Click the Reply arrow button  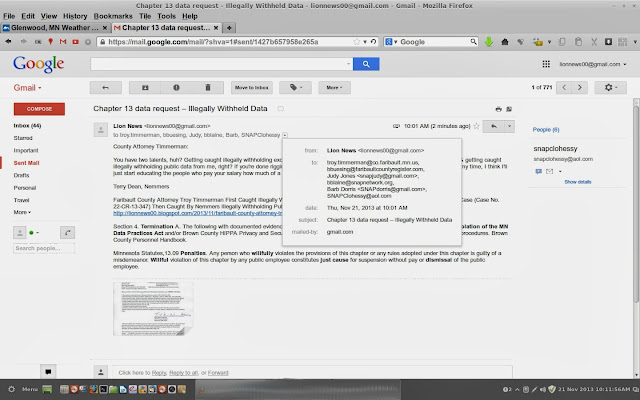pos(493,126)
